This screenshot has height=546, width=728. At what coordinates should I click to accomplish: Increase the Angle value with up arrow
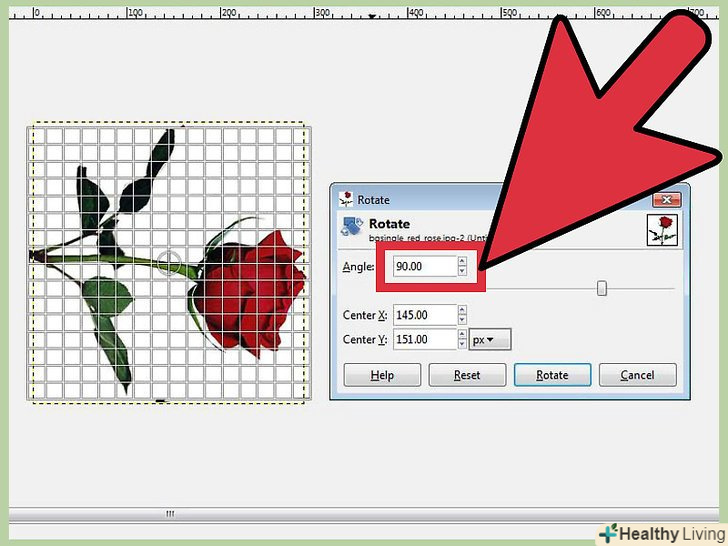462,262
